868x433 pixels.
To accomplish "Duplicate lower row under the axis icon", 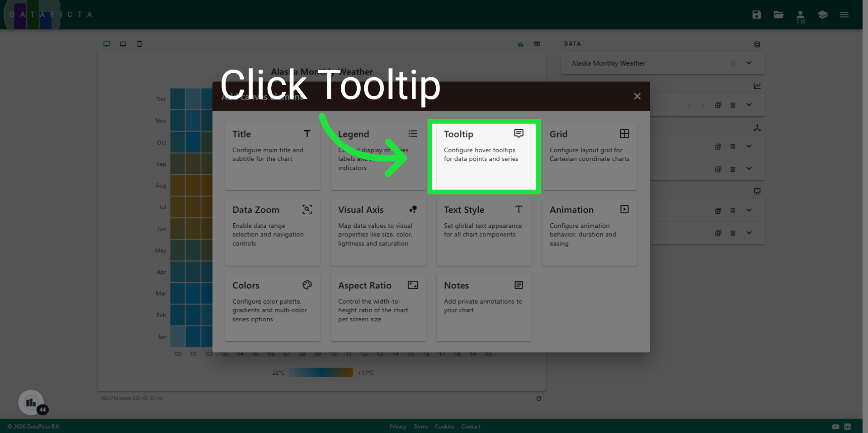I will [718, 169].
